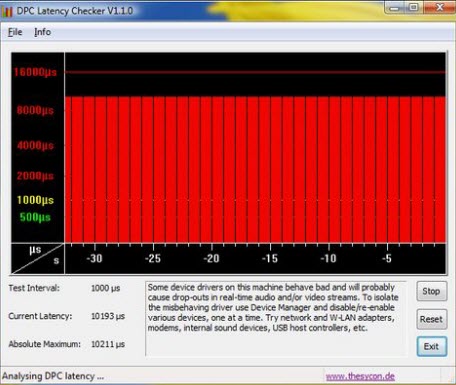Screen dimensions: 456x385
Task: Click the Test Interval value 1000 µs
Action: tap(105, 288)
